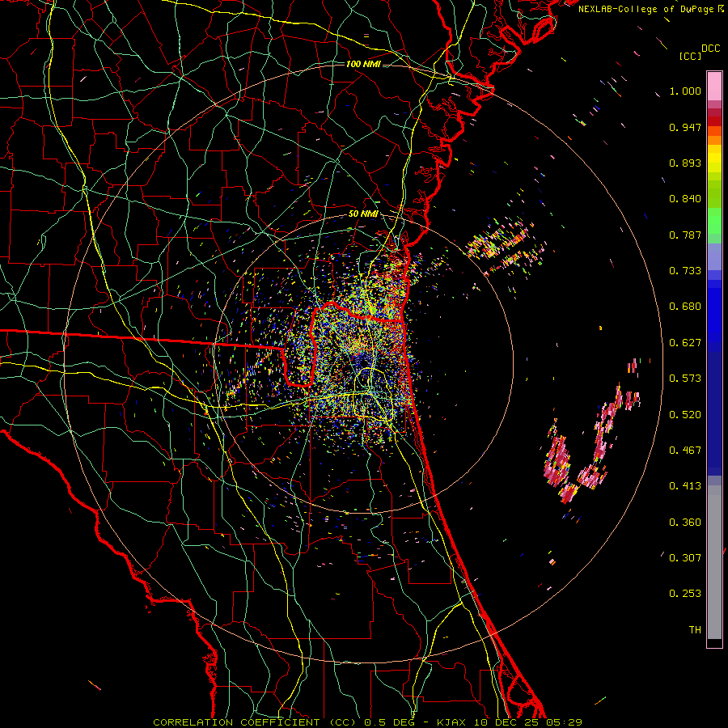This screenshot has height=728, width=728.
Task: Select the 0.467 scale value
Action: point(685,451)
